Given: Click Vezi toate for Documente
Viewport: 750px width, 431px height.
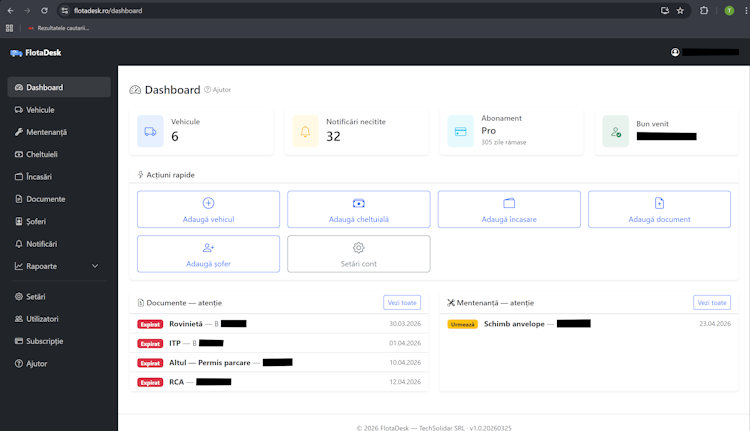Looking at the screenshot, I should click(402, 302).
